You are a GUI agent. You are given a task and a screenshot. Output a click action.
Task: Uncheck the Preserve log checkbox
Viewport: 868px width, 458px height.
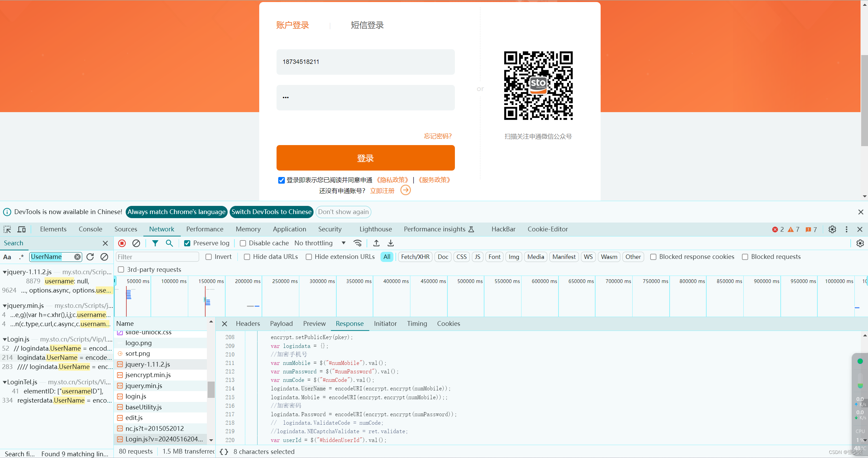pyautogui.click(x=187, y=243)
